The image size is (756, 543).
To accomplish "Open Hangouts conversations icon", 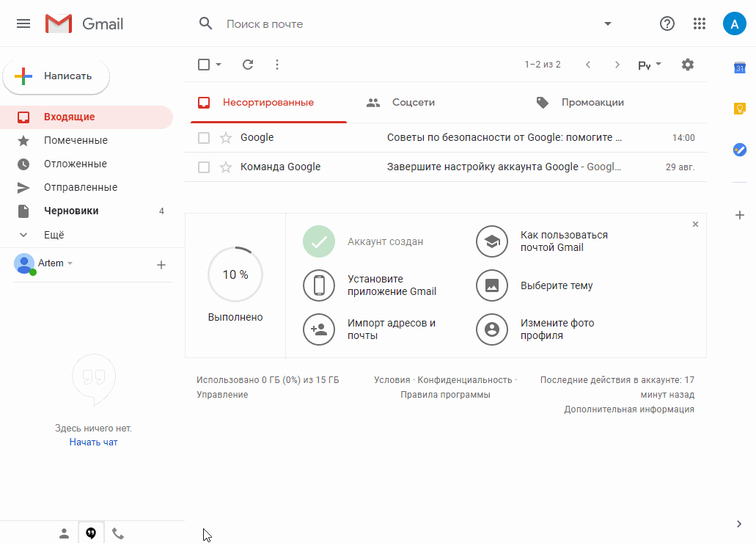I will tap(91, 533).
